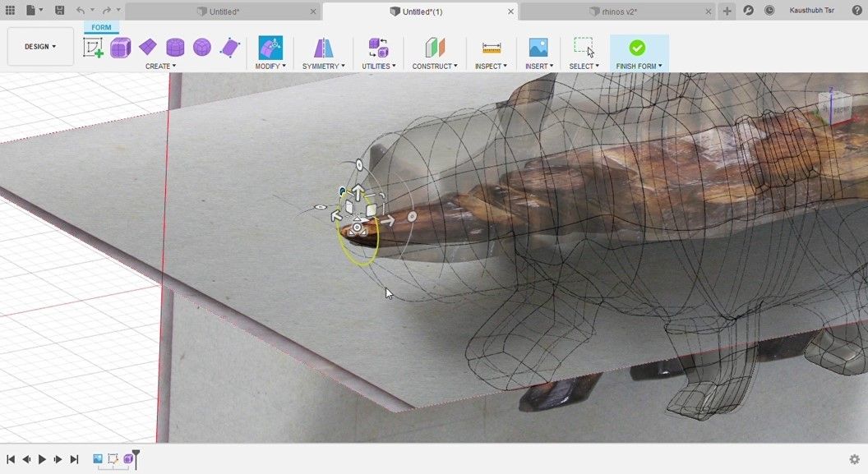
Task: Select the sketch feature in timeline
Action: [x=113, y=458]
